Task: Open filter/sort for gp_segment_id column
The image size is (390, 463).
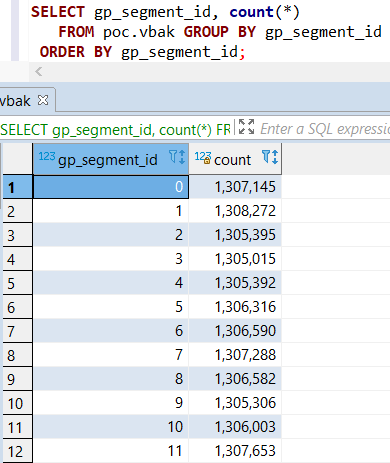Action: [x=177, y=157]
